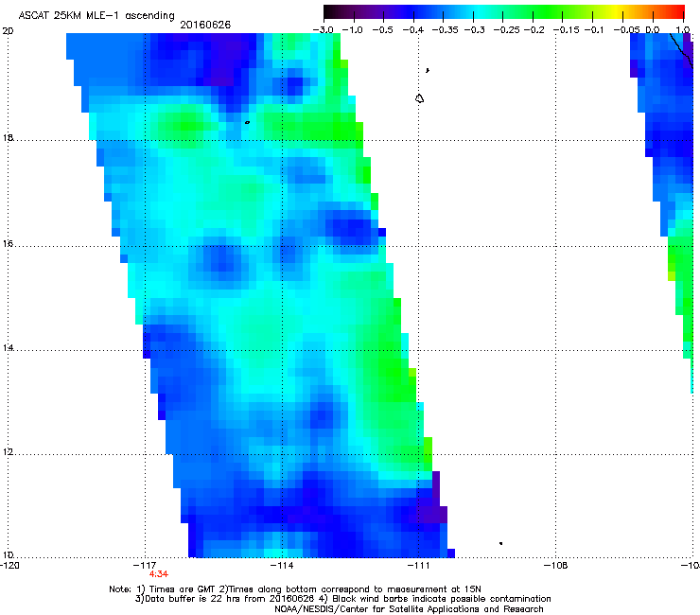This screenshot has height=615, width=700.
Task: Select the longitude axis label '-114'
Action: tap(282, 566)
